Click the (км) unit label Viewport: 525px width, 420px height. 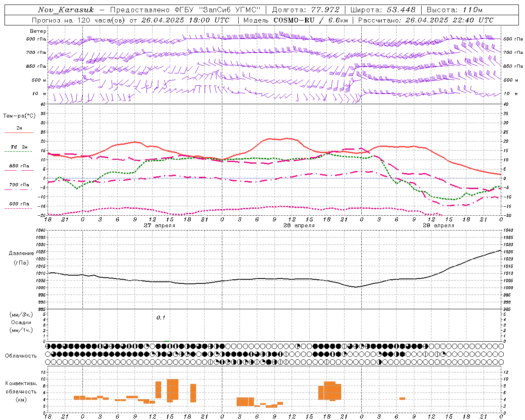pos(21,399)
